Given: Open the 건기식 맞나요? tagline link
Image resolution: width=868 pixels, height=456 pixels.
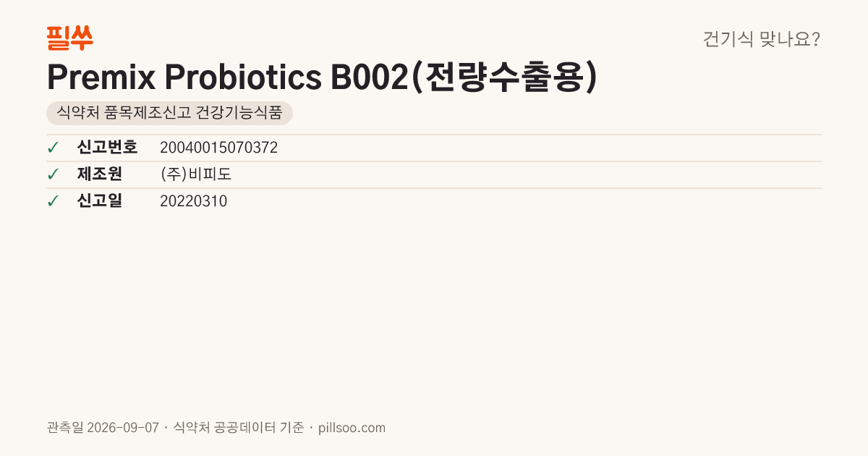Looking at the screenshot, I should (762, 39).
